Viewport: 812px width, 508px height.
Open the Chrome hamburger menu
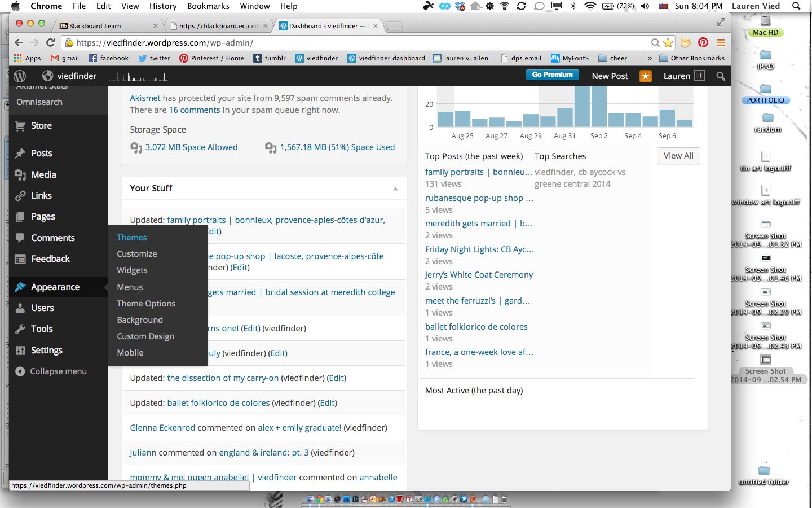(720, 43)
